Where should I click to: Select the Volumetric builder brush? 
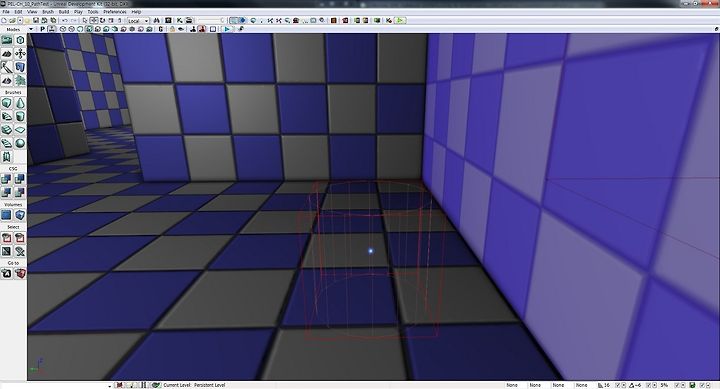(6, 157)
